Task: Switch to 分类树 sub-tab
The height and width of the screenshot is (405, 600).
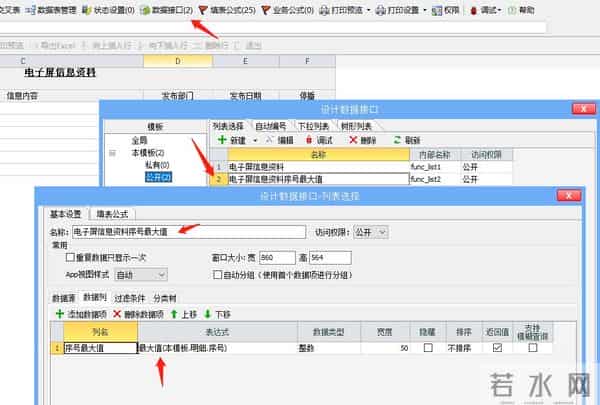Action: 165,298
